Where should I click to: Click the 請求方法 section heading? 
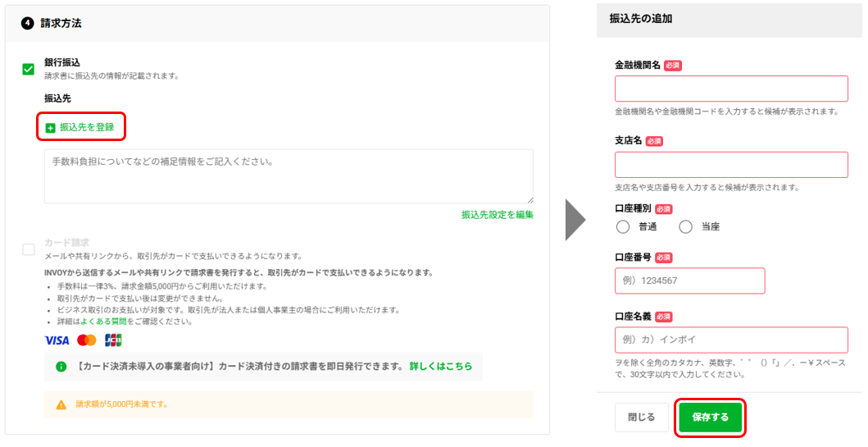[x=61, y=23]
